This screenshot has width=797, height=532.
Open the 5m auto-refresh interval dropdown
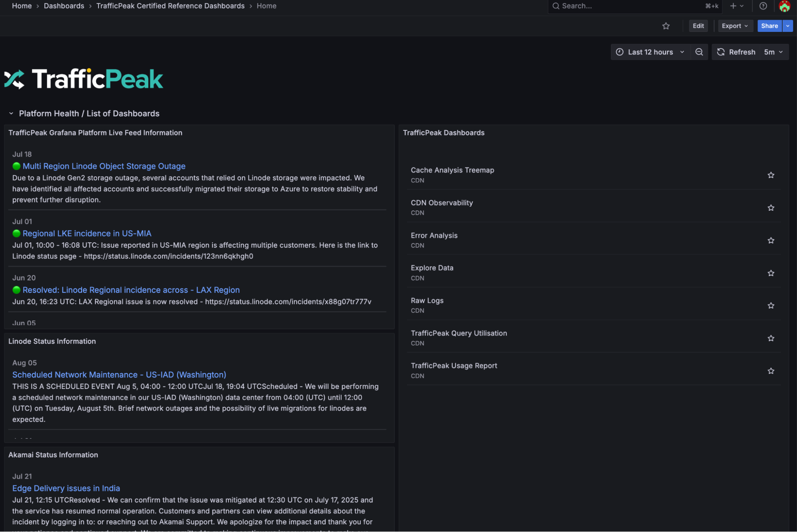773,52
